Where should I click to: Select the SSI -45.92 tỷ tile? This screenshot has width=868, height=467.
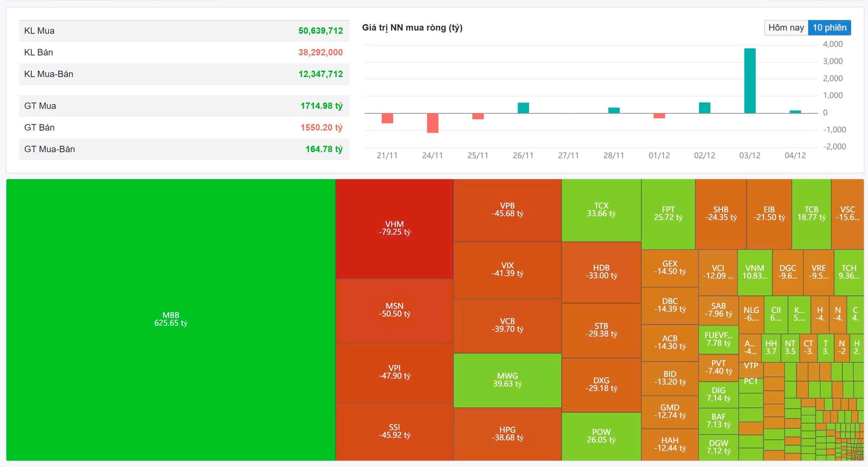pyautogui.click(x=394, y=431)
